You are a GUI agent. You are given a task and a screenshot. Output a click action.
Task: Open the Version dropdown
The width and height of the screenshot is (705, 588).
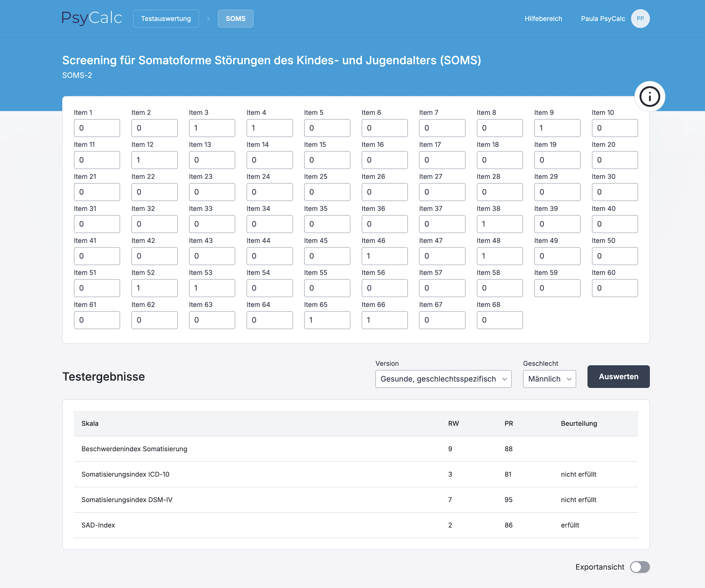443,379
